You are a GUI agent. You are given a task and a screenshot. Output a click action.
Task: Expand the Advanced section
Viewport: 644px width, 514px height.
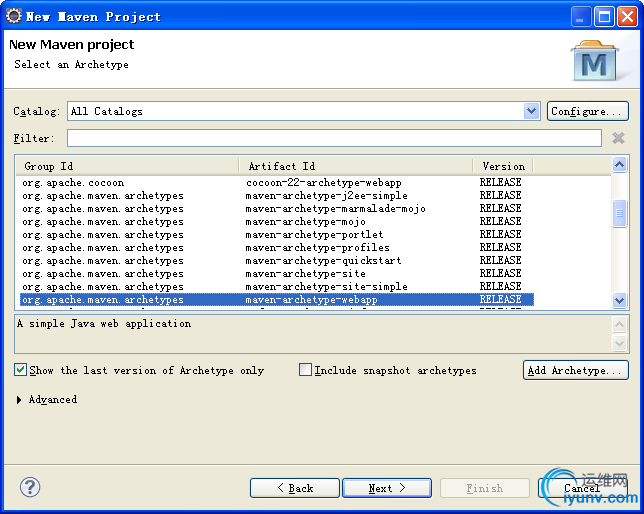(x=19, y=399)
